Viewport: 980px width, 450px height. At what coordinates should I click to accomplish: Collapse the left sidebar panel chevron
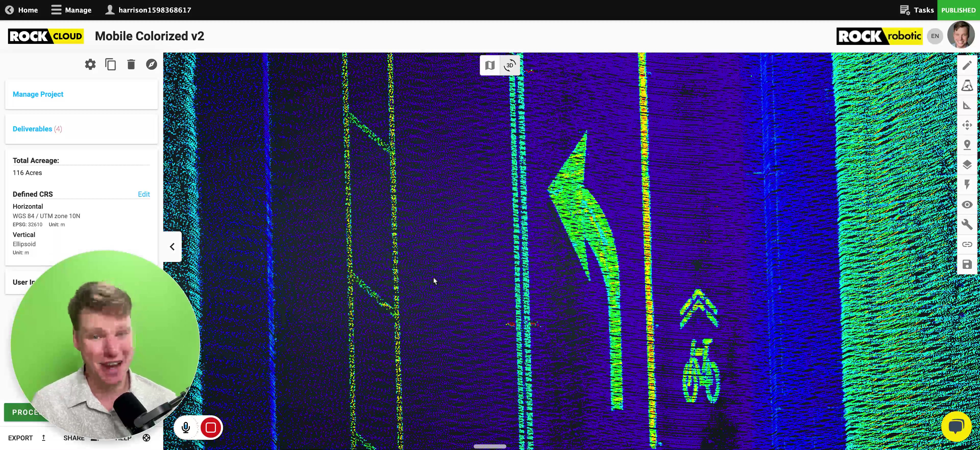click(x=172, y=247)
